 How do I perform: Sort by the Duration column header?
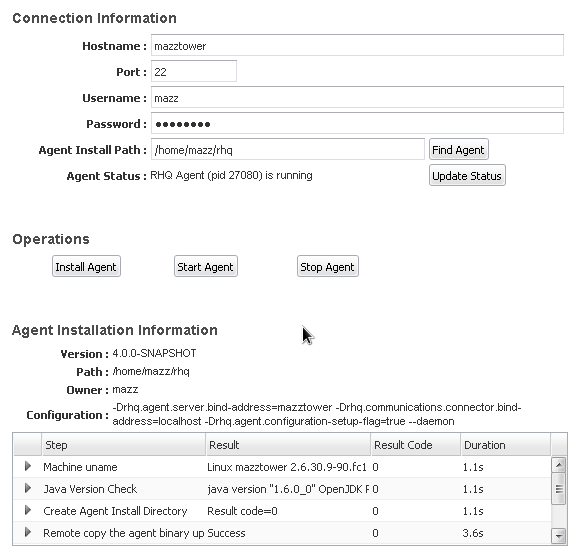click(506, 445)
